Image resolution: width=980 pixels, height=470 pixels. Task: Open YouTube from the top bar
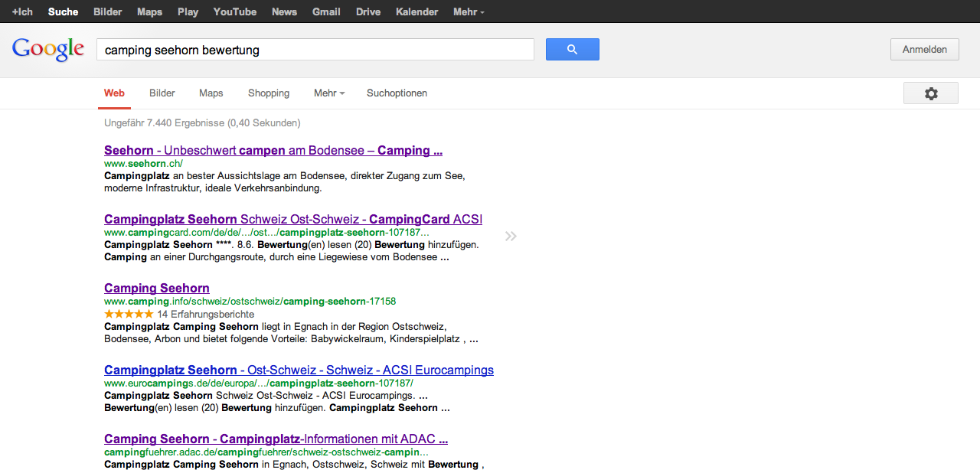coord(235,12)
